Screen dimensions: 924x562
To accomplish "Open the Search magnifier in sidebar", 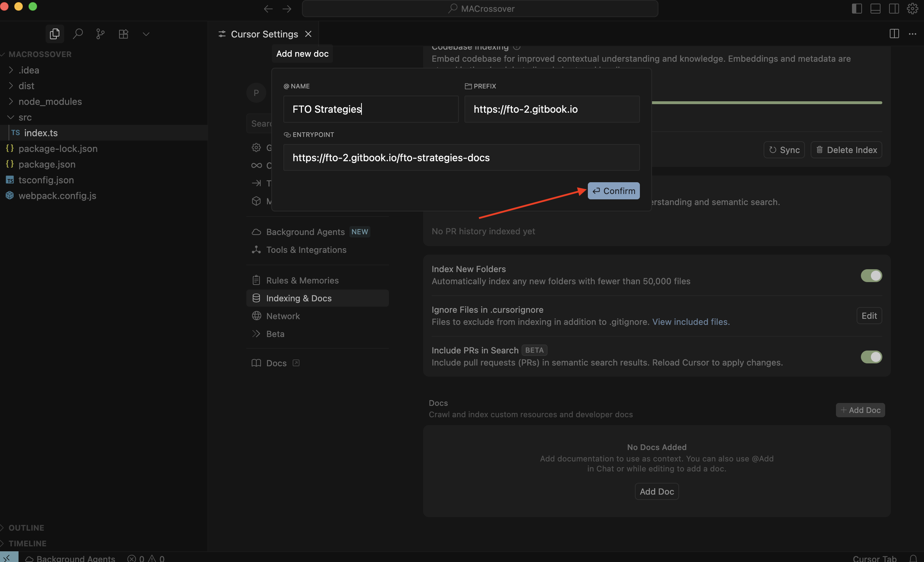I will 78,34.
